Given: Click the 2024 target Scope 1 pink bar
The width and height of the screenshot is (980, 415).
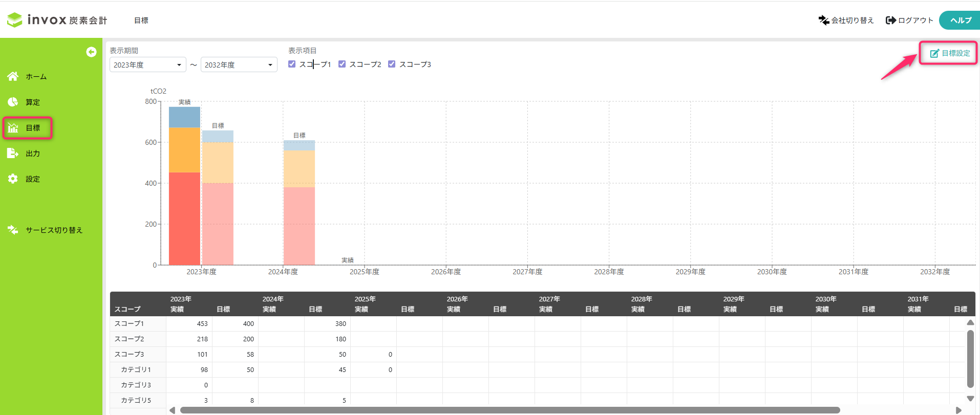Looking at the screenshot, I should click(299, 226).
